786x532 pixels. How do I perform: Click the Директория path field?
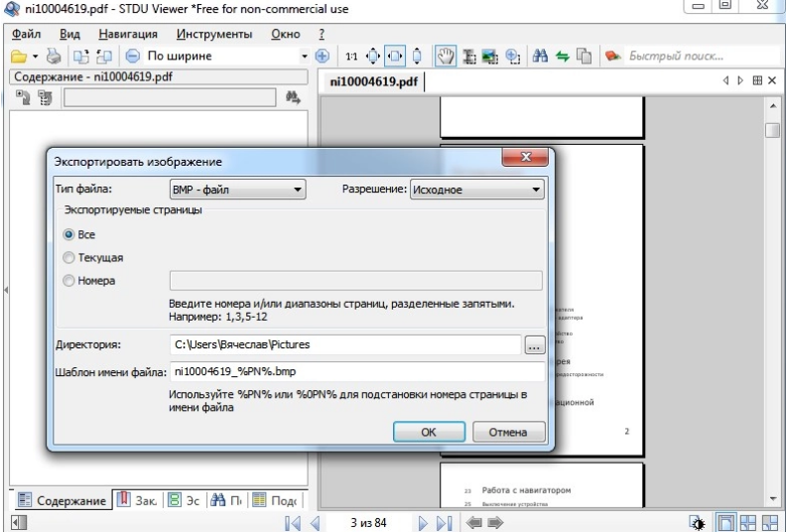tap(346, 344)
